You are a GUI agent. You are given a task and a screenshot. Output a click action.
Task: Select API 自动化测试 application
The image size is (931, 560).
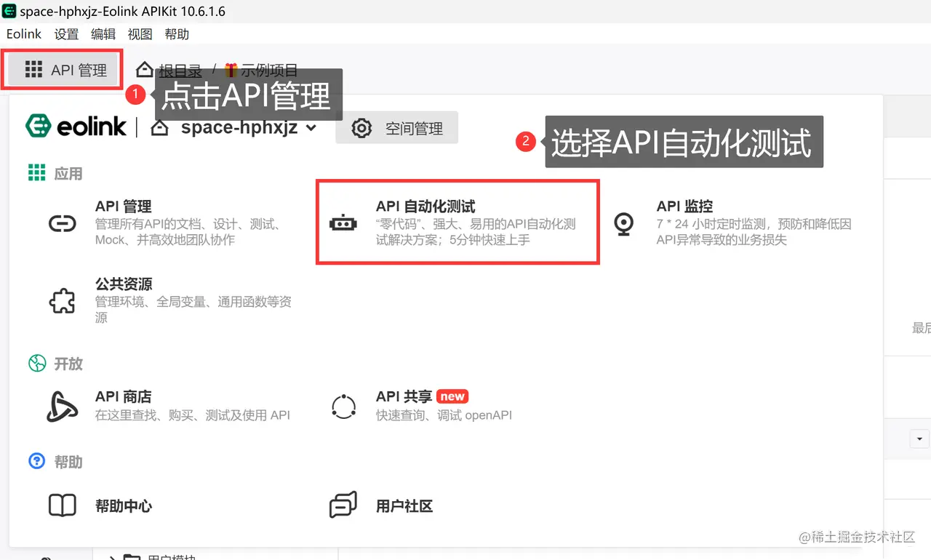[457, 223]
